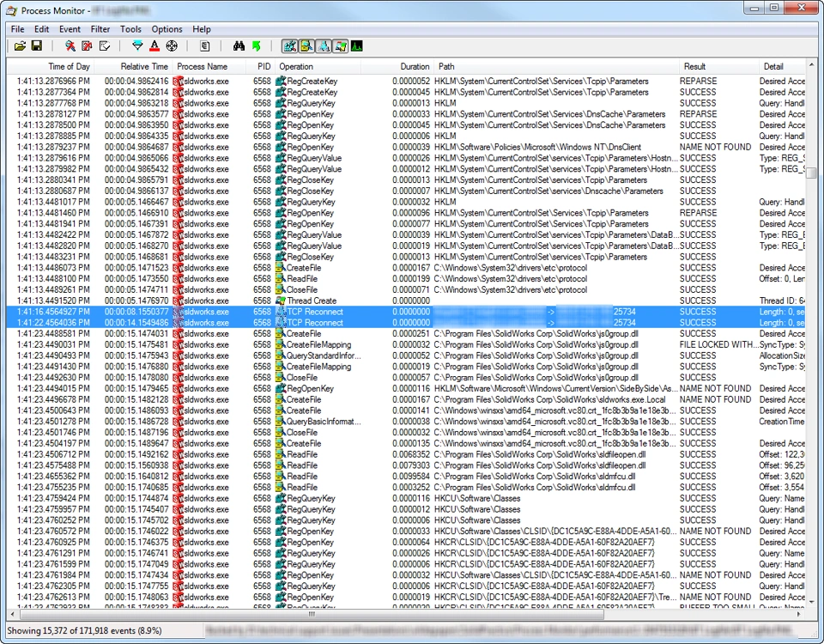Select the row at 1:41:13.2876966 PM
Viewport: 824px width, 644px height.
point(406,82)
